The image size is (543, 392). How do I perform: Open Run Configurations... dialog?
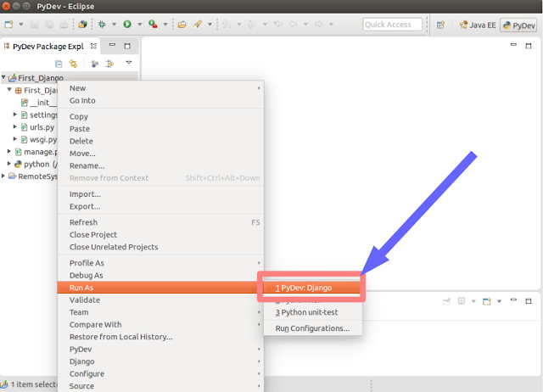pos(313,328)
